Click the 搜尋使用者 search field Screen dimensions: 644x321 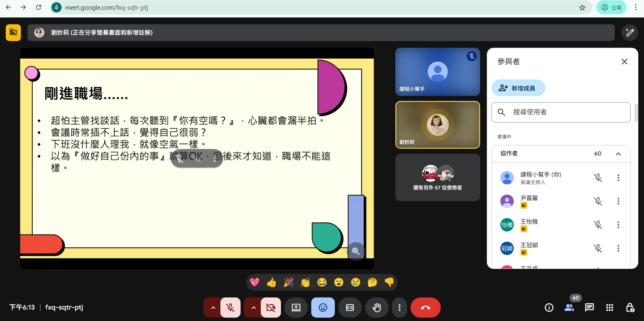click(569, 112)
